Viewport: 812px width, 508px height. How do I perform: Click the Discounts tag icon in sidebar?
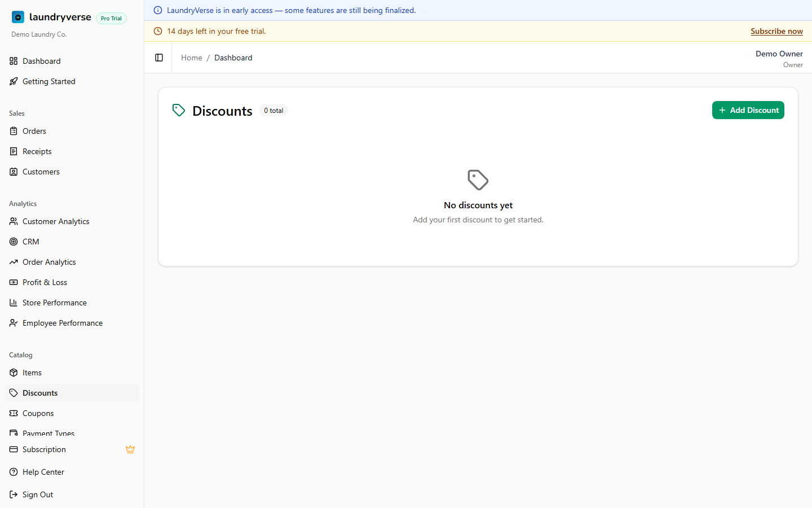[14, 393]
